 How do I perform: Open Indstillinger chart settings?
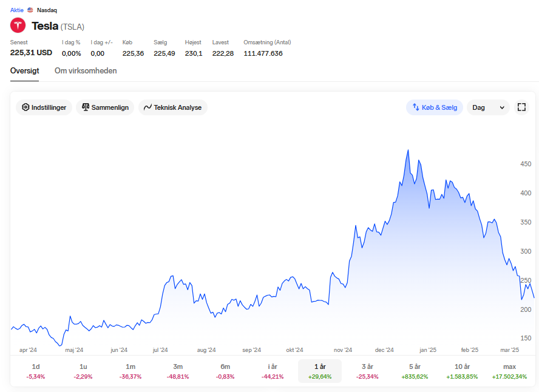click(x=44, y=107)
